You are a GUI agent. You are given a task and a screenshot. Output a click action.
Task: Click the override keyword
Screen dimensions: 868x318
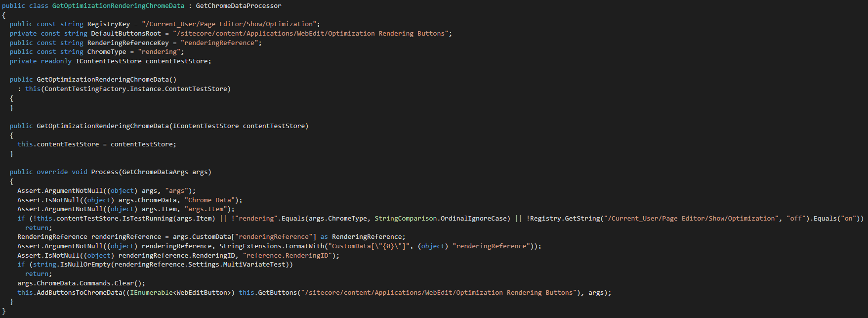pyautogui.click(x=52, y=172)
